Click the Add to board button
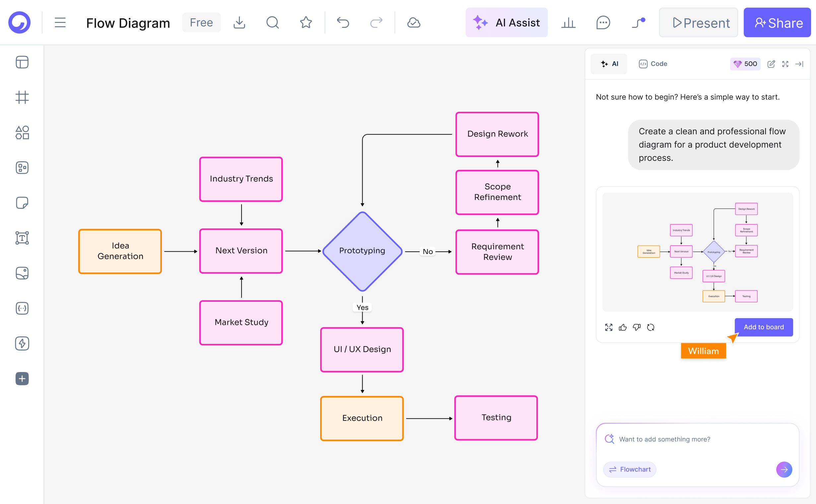The height and width of the screenshot is (504, 816). point(764,327)
